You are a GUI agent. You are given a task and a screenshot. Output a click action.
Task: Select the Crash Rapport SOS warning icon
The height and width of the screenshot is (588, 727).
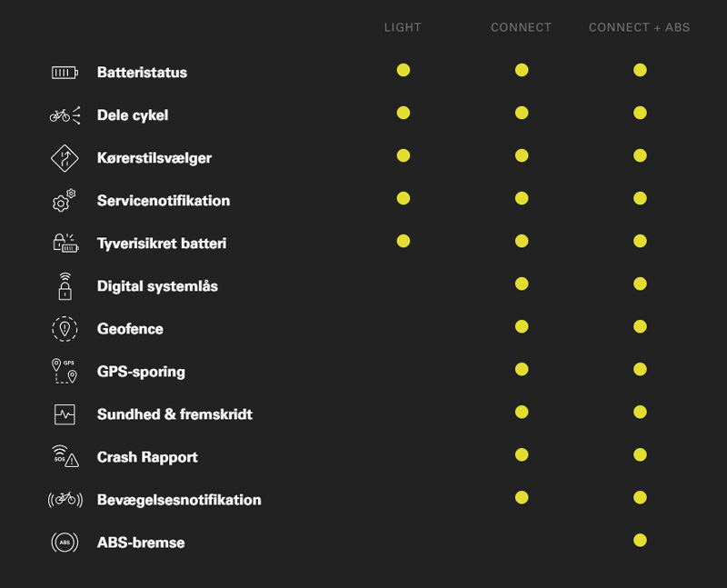(65, 456)
